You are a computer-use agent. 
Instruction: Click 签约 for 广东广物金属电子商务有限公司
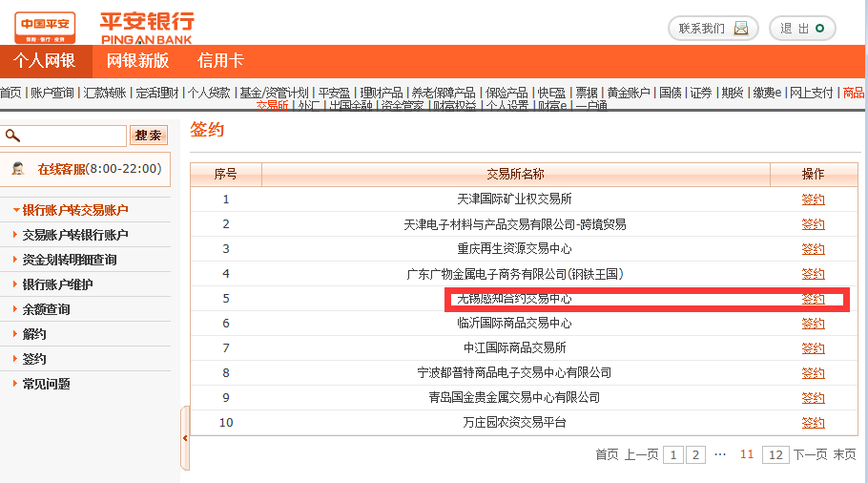[814, 274]
